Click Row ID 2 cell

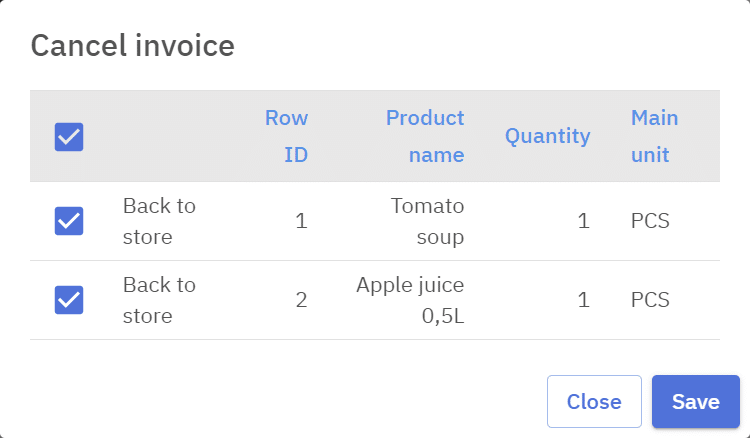tap(301, 300)
